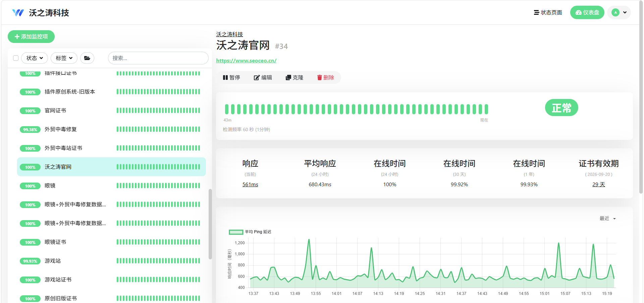The image size is (644, 303).
Task: Select 官网证书 monitor
Action: click(x=111, y=110)
